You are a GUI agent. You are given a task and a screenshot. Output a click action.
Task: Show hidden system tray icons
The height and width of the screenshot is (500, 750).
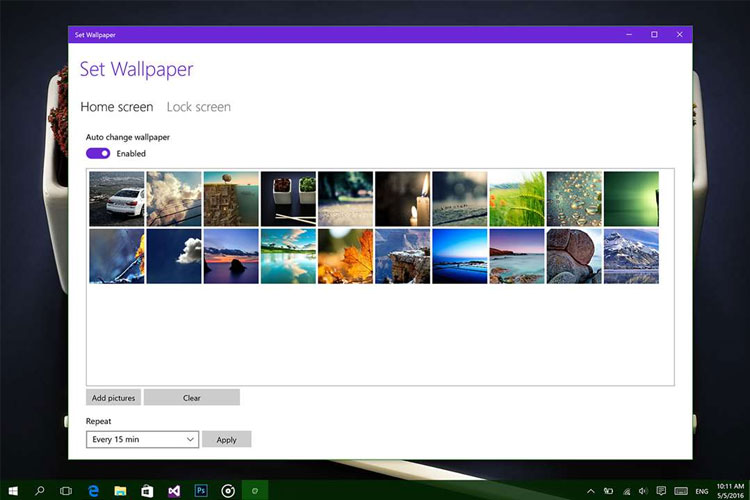pos(591,490)
